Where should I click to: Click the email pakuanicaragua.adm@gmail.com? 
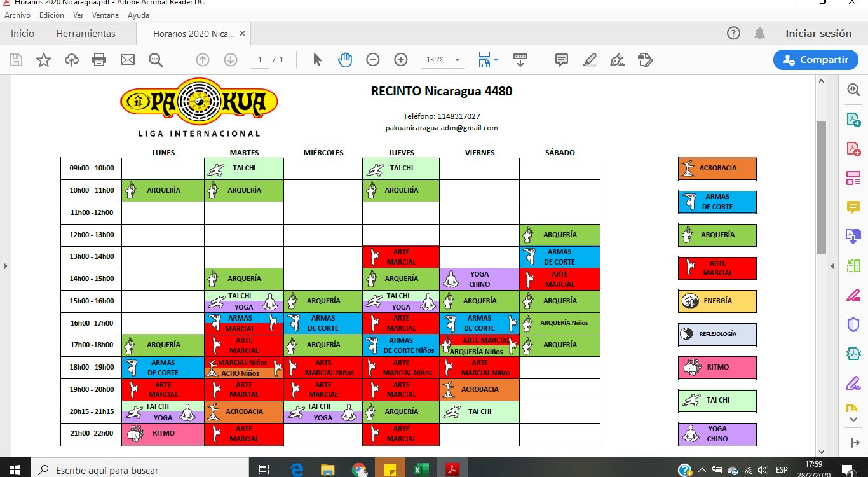pyautogui.click(x=442, y=128)
